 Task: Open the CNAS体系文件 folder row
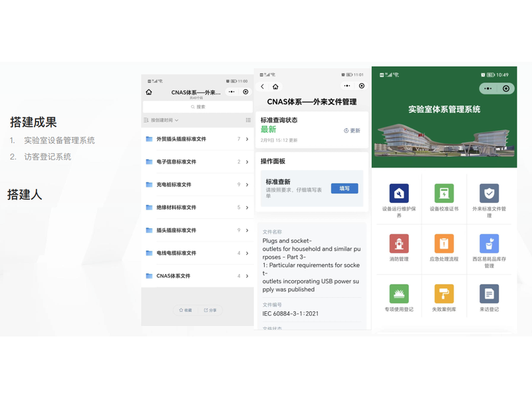pos(197,276)
